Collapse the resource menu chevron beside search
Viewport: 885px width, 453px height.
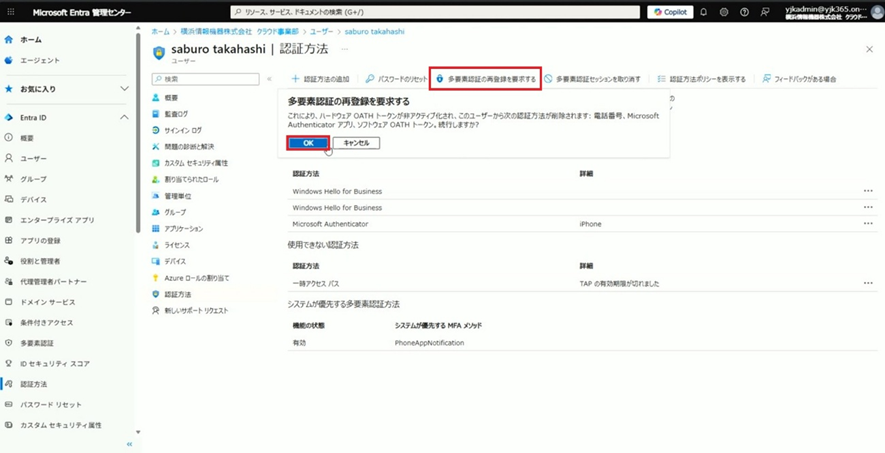click(x=269, y=78)
